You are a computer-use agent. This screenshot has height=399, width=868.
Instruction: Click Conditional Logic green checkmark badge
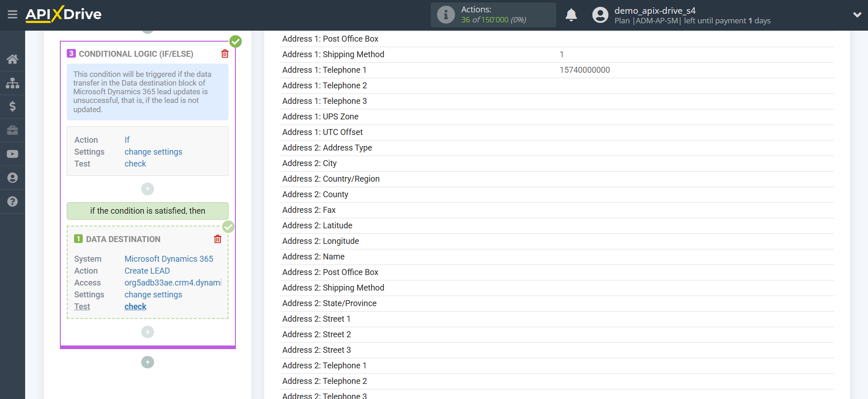[x=235, y=42]
